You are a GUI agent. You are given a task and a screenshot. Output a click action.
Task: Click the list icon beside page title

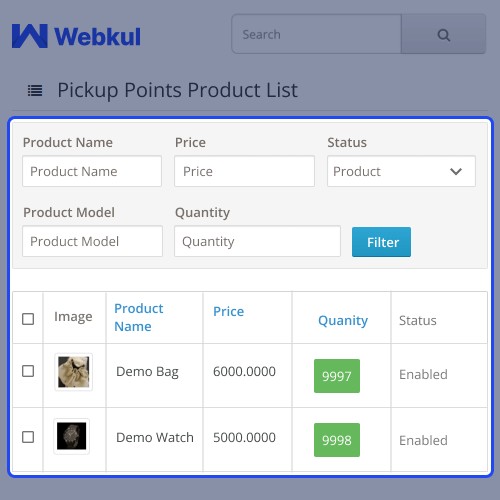35,90
